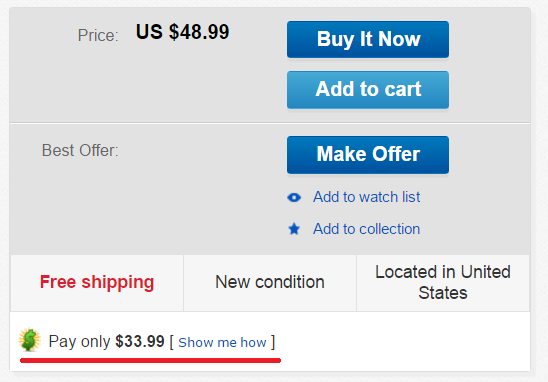Click the red underline below the savings offer

pos(150,360)
